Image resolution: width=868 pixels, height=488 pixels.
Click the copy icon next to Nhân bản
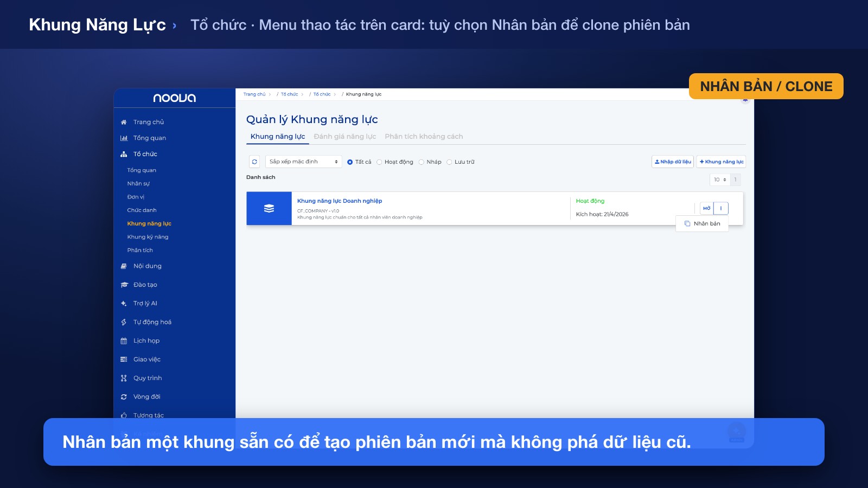687,223
